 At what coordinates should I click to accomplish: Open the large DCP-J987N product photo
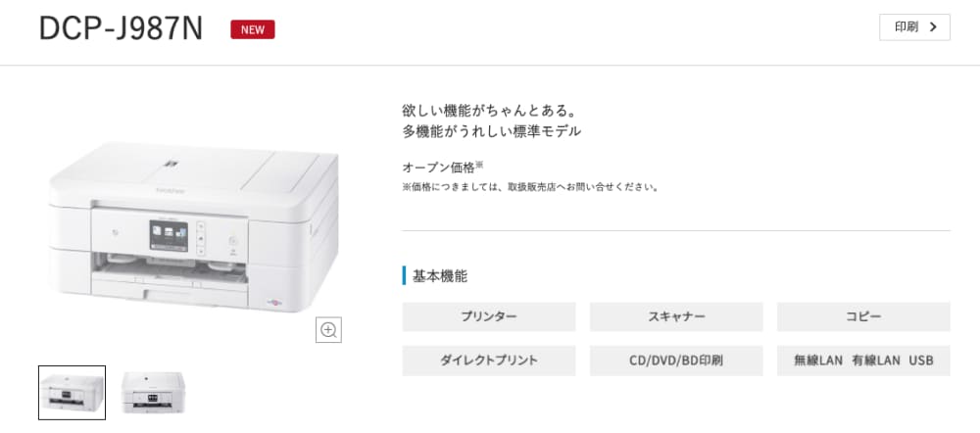pyautogui.click(x=194, y=227)
